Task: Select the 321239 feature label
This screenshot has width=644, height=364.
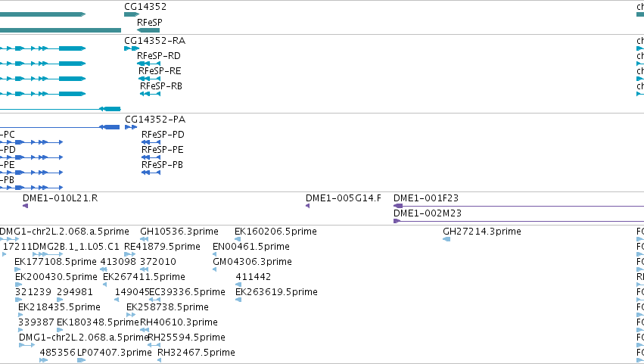Action: (33, 293)
